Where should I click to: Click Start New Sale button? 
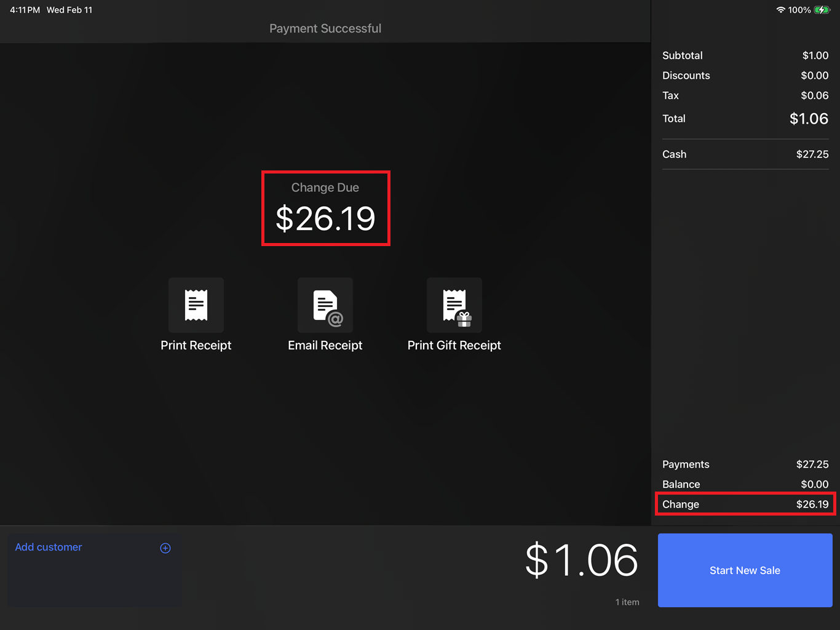(x=745, y=570)
